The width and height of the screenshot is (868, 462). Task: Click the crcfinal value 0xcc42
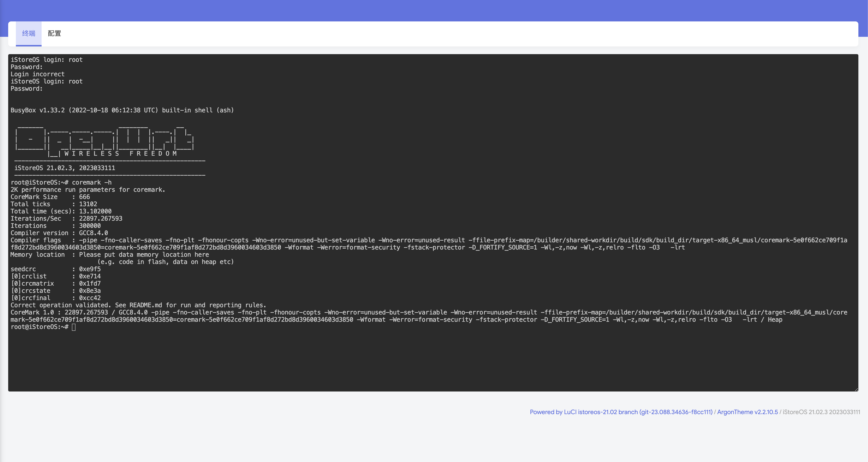(x=90, y=298)
